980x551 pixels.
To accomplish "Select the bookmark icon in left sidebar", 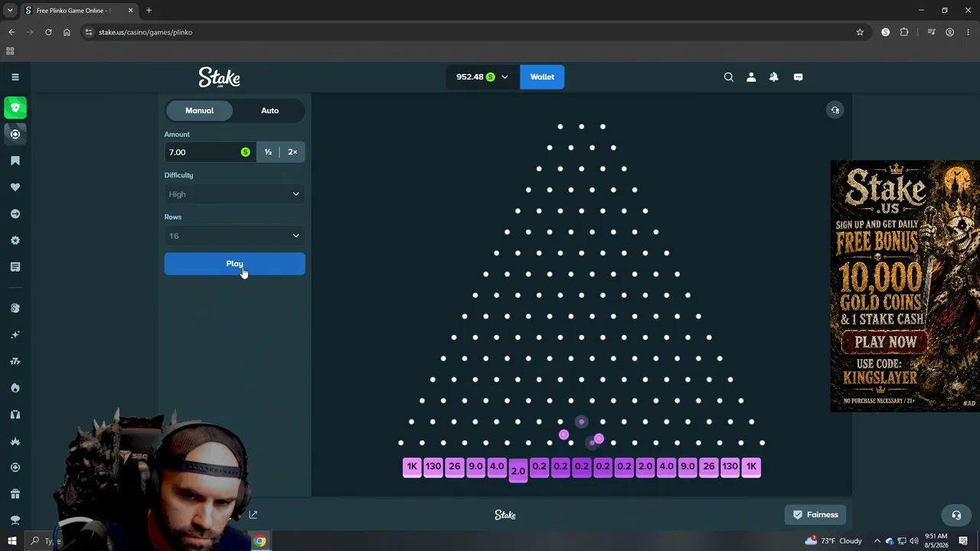I will tap(15, 161).
